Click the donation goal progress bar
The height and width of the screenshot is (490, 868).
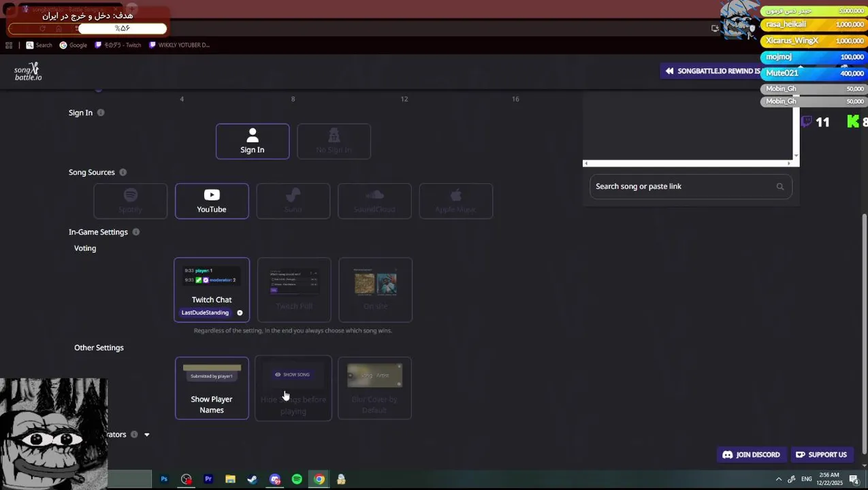[x=87, y=29]
